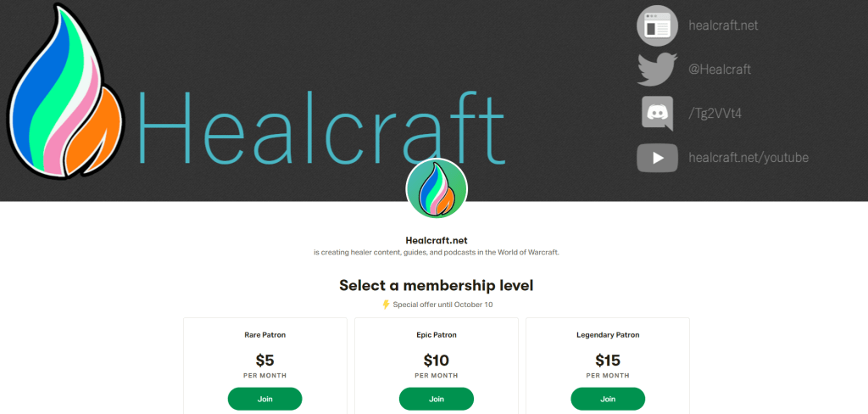The image size is (868, 414).
Task: Click the Special offer until October 10 text
Action: click(x=442, y=305)
